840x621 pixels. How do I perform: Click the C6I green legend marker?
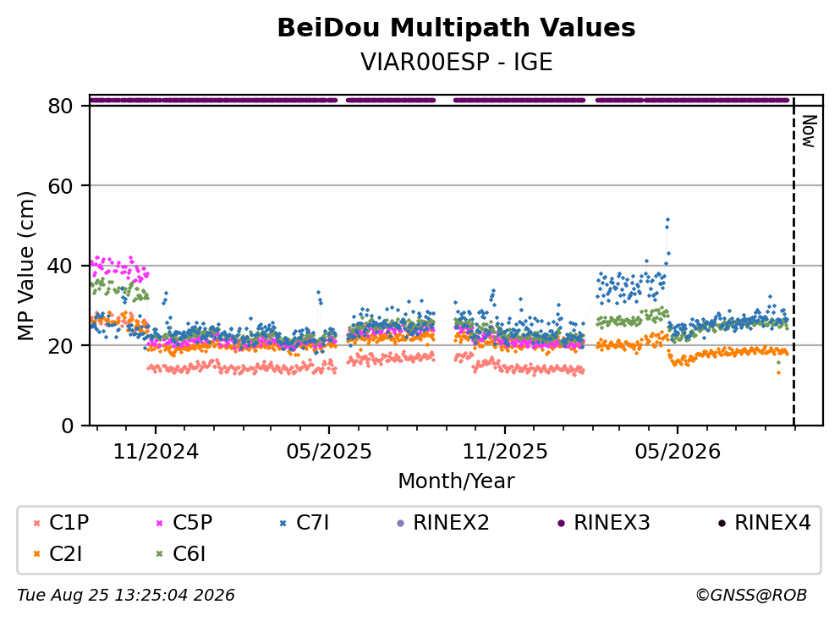159,554
